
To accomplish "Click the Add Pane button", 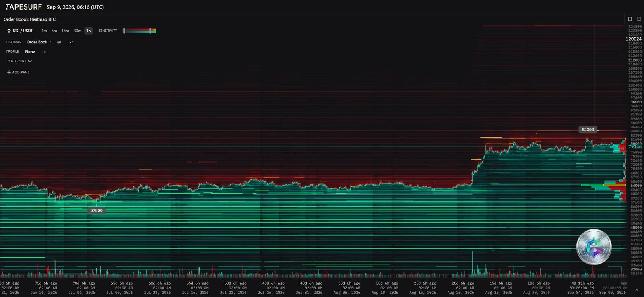I will tap(19, 72).
